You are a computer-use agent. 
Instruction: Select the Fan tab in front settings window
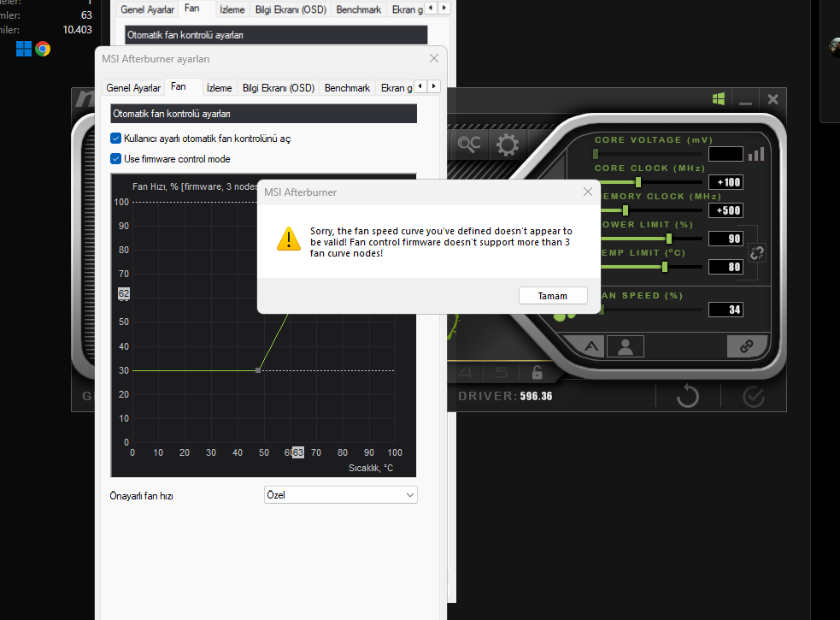(179, 86)
